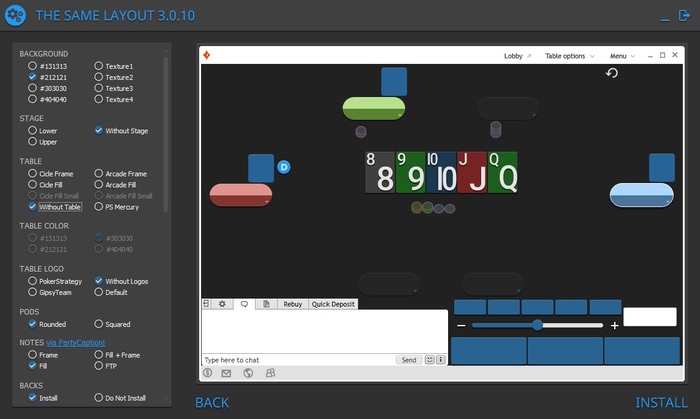Click the BACK button
700x419 pixels.
click(x=212, y=402)
